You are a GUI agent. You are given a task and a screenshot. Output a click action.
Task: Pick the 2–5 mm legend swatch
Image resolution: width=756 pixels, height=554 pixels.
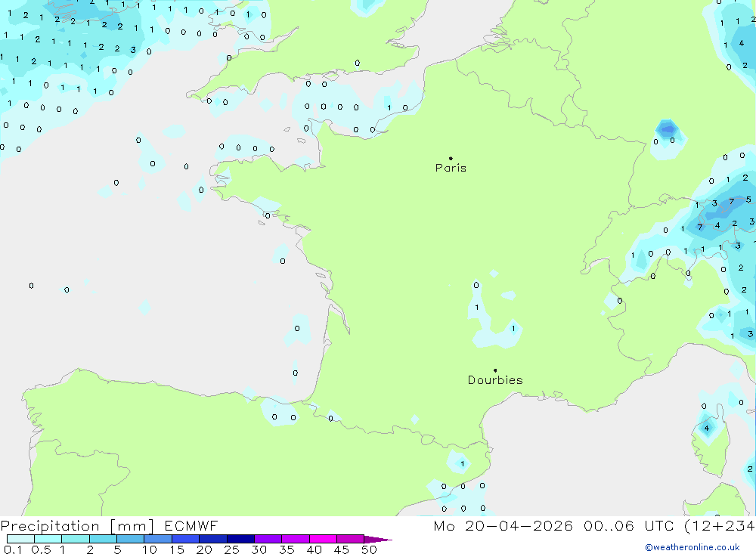(x=103, y=539)
